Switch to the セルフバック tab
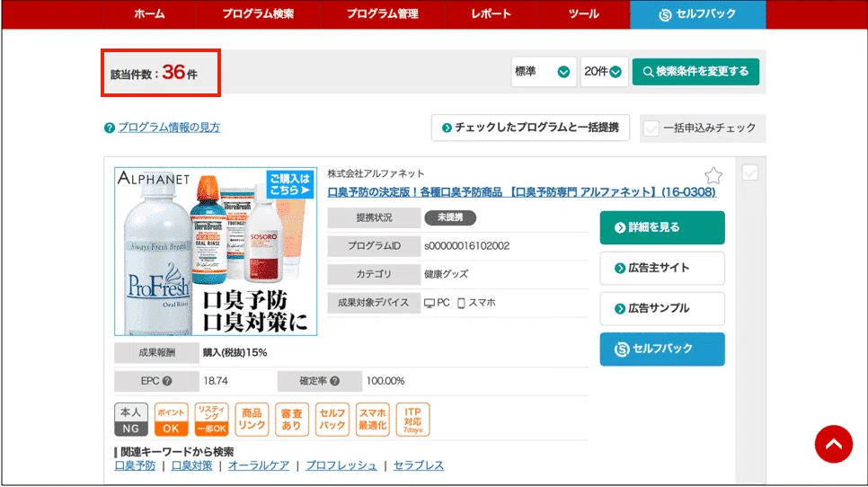Screen dimensions: 868x487 tap(697, 14)
